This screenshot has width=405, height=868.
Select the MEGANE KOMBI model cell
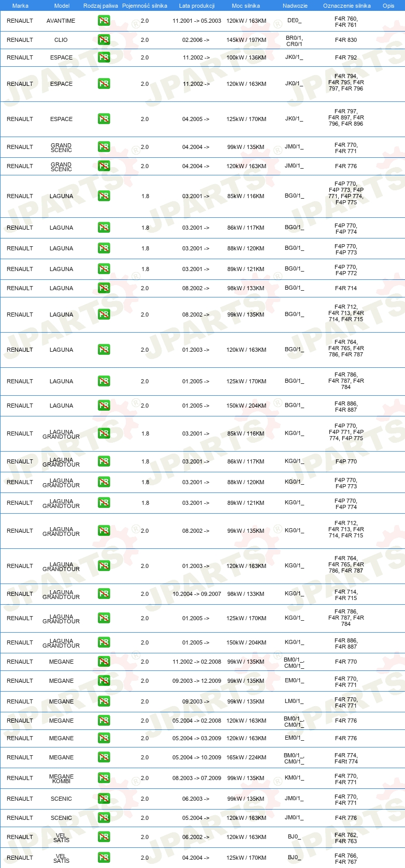point(61,779)
